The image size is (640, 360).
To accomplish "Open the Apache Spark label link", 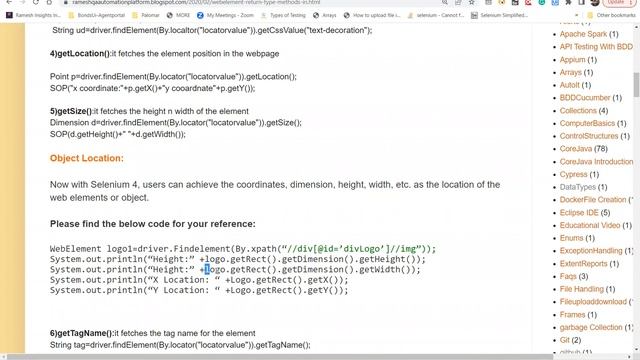I will pos(583,34).
